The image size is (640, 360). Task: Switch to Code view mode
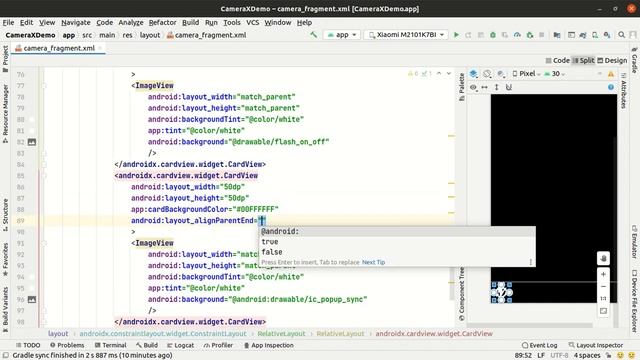pos(558,60)
